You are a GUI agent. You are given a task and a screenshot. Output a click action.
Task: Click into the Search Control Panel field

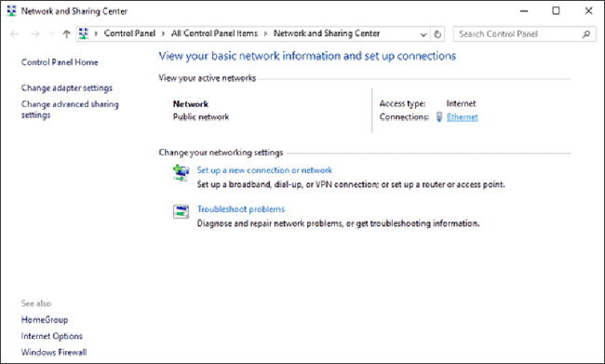524,34
